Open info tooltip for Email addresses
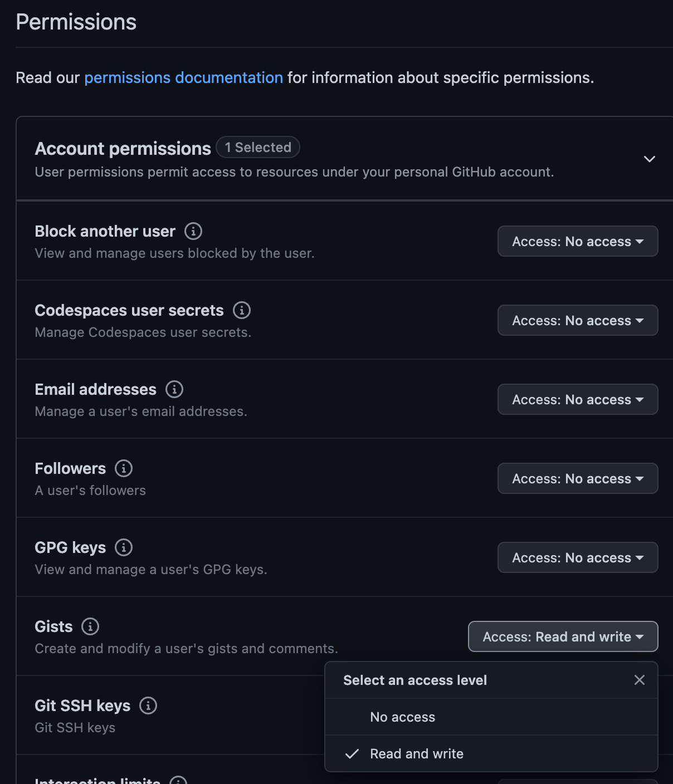Viewport: 673px width, 784px height. 174,389
